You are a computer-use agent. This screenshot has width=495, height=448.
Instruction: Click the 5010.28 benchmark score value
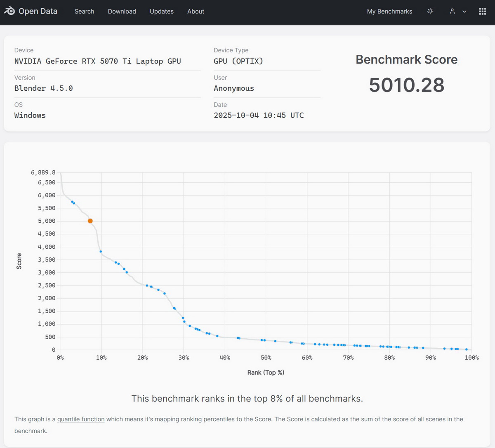coord(406,85)
